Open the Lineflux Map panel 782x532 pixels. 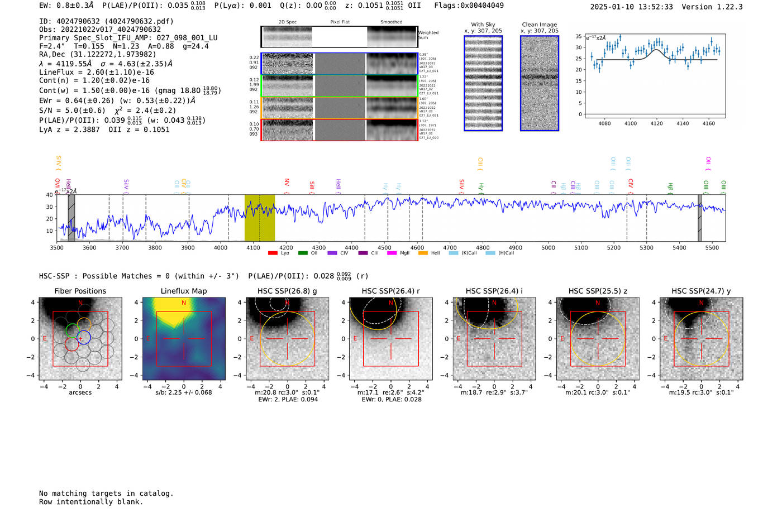(x=184, y=339)
